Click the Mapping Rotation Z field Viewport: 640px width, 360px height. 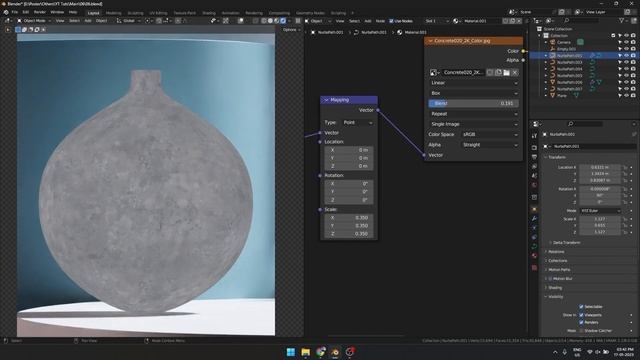349,200
